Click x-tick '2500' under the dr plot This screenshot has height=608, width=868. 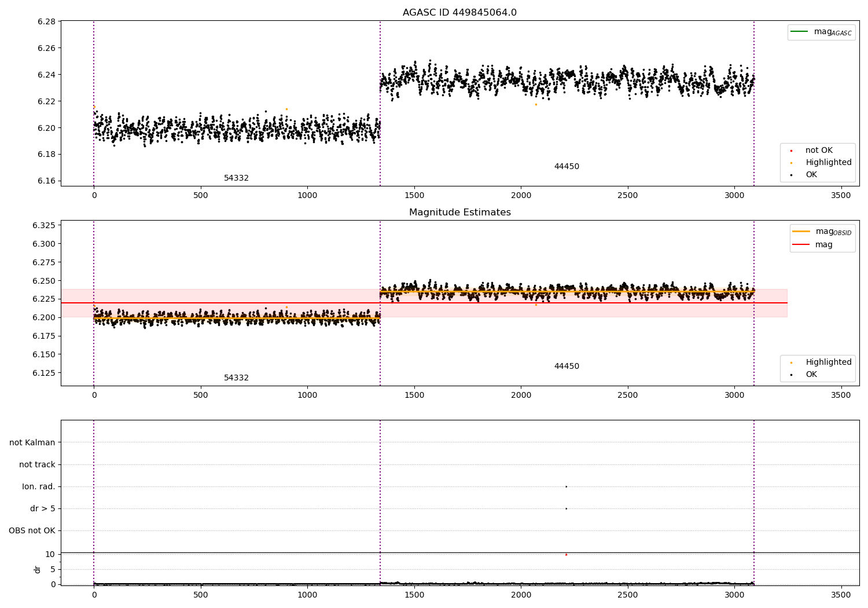(x=627, y=595)
